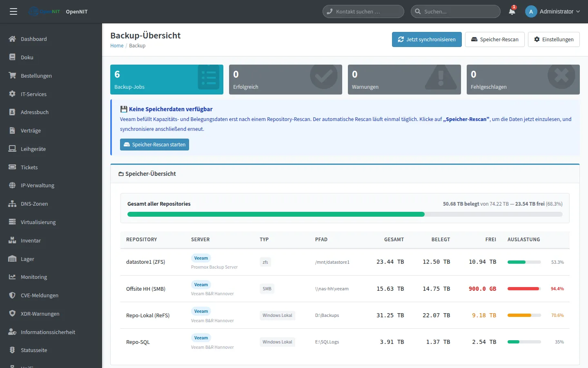
Task: Click the Monitoring chart icon
Action: (x=12, y=277)
